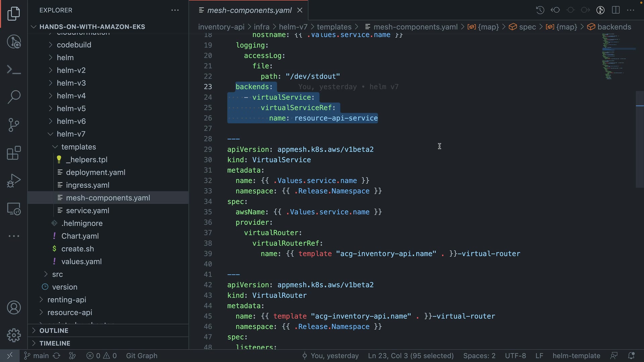Click the notifications bell icon
The width and height of the screenshot is (644, 362).
pyautogui.click(x=631, y=356)
